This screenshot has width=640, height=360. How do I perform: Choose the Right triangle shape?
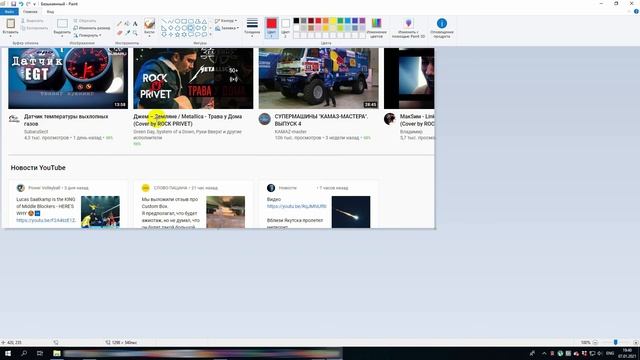click(164, 28)
